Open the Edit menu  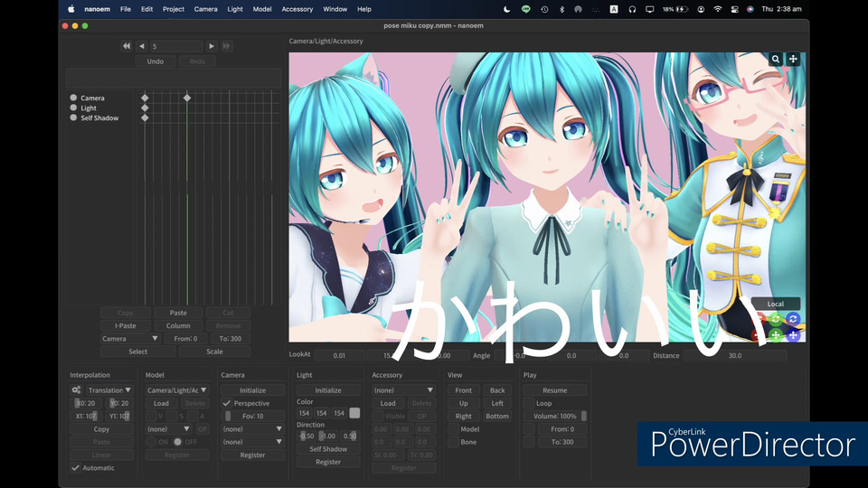[x=146, y=9]
